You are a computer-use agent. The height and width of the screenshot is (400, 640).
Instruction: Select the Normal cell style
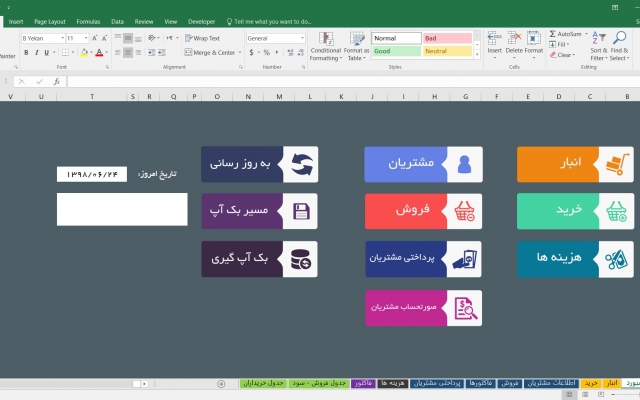396,38
